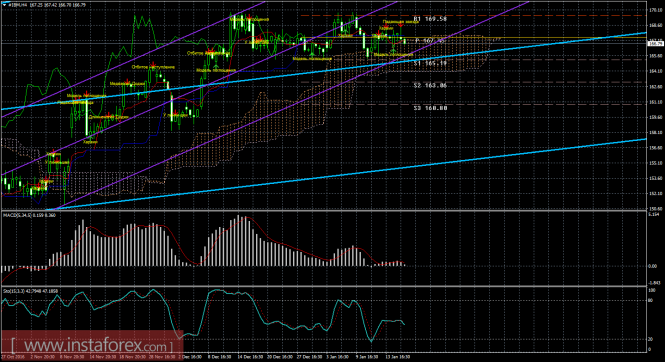Select the cyan stochastic oscillator line
The width and height of the screenshot is (665, 362).
click(x=204, y=315)
